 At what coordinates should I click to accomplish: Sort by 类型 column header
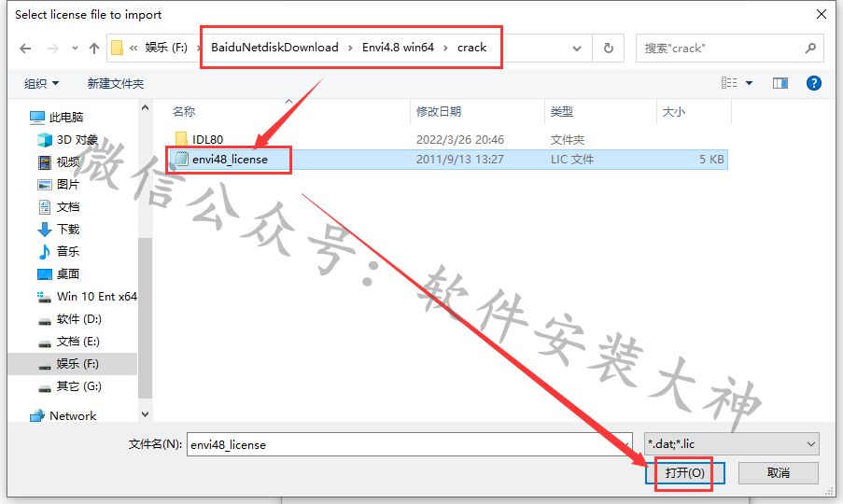pyautogui.click(x=562, y=112)
